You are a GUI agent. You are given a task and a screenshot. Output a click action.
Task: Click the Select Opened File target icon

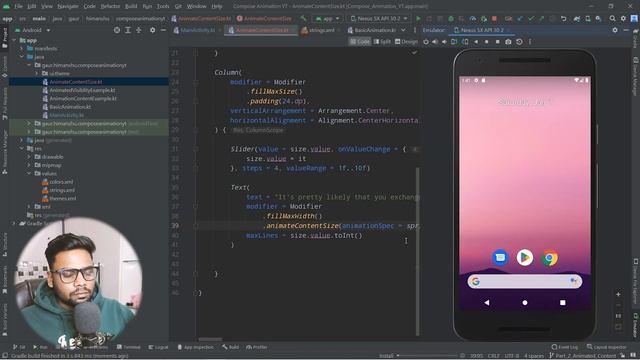(x=117, y=30)
